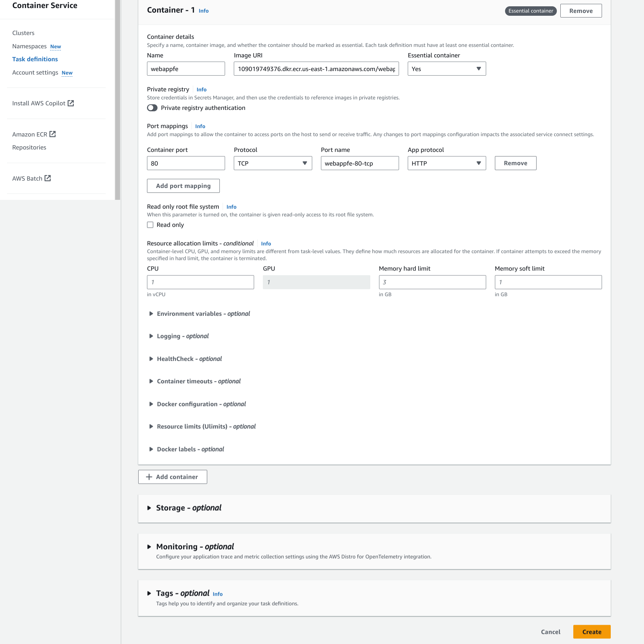Image resolution: width=644 pixels, height=644 pixels.
Task: Open Info next to Container - 1 heading
Action: pos(203,11)
